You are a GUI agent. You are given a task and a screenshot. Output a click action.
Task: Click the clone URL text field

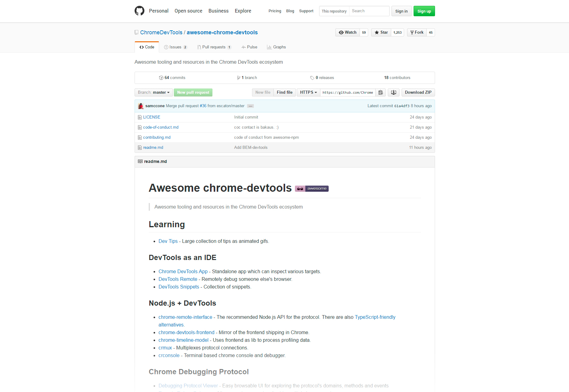pyautogui.click(x=348, y=92)
